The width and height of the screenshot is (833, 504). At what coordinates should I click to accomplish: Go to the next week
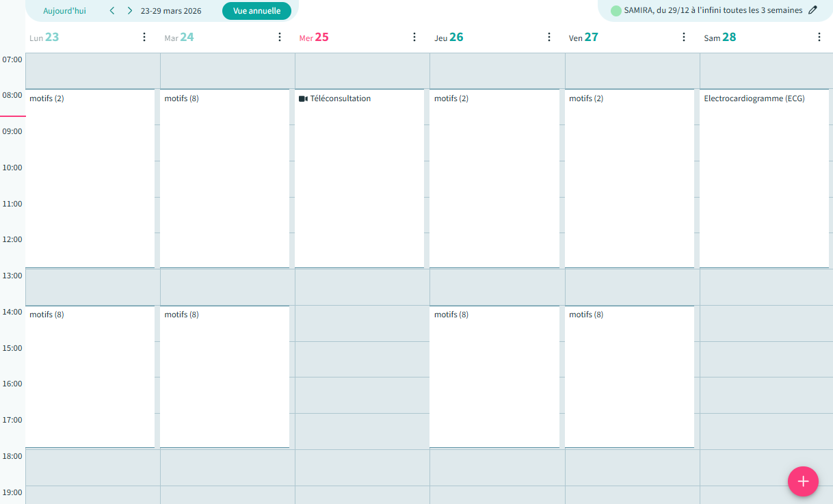pyautogui.click(x=130, y=11)
